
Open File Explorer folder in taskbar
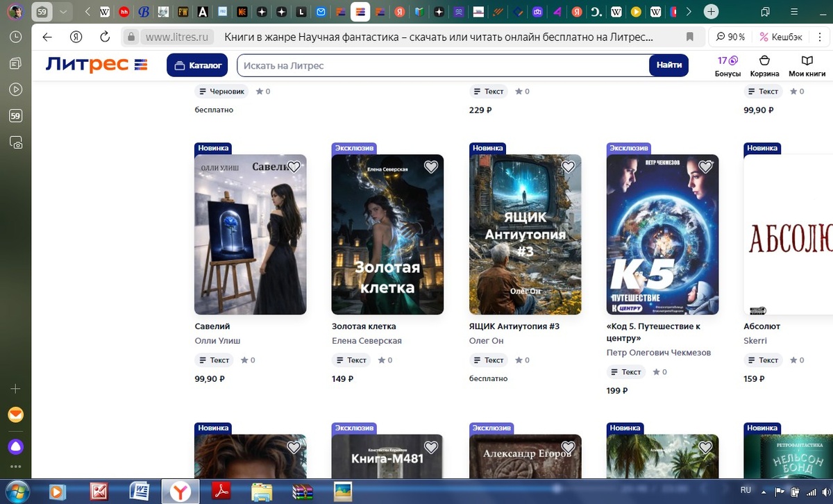pos(262,492)
